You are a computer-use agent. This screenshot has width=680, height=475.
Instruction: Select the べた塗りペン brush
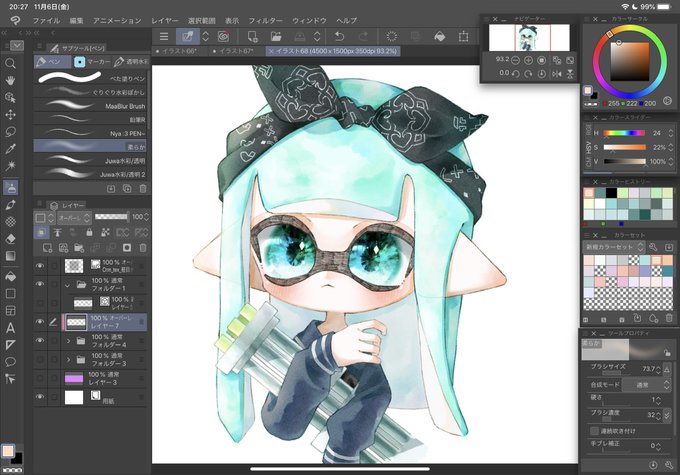tap(90, 78)
